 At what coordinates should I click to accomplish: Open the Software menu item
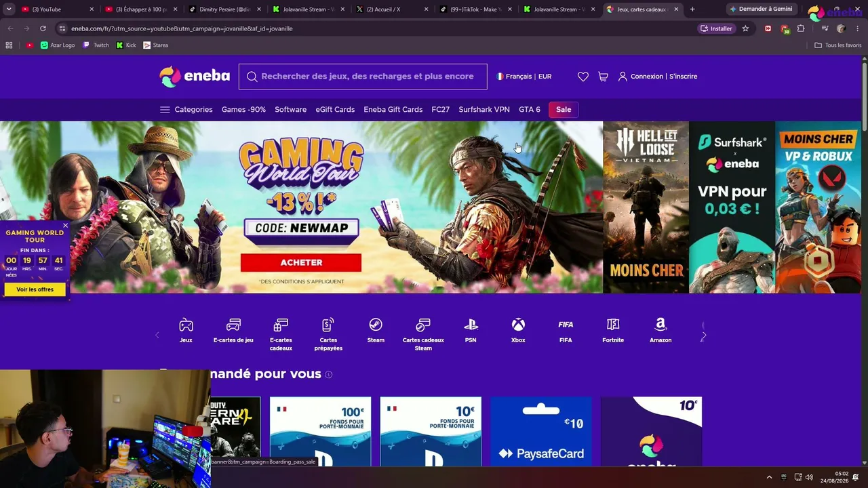[290, 110]
